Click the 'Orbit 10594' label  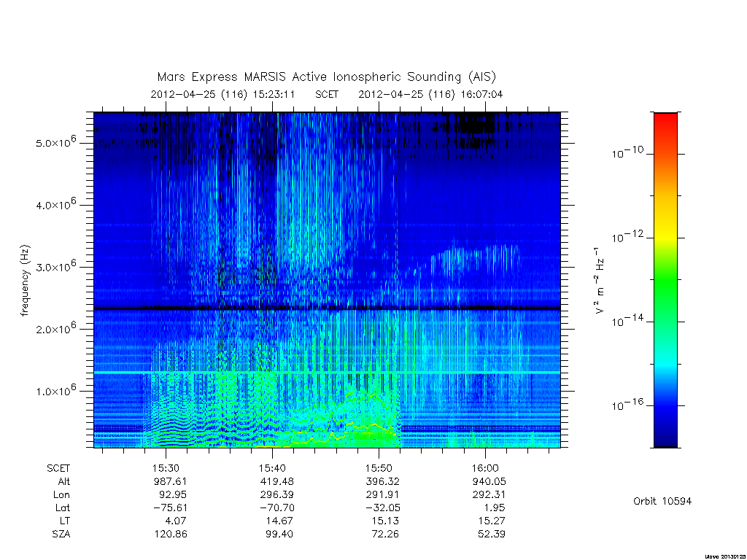[x=662, y=502]
